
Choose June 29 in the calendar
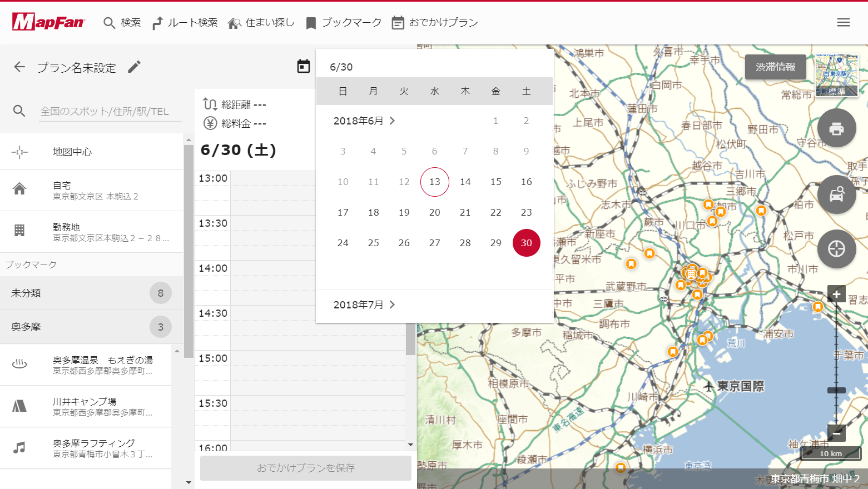point(496,243)
